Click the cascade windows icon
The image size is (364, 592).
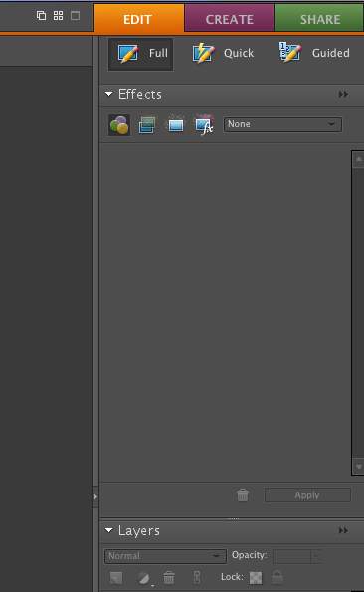point(41,16)
